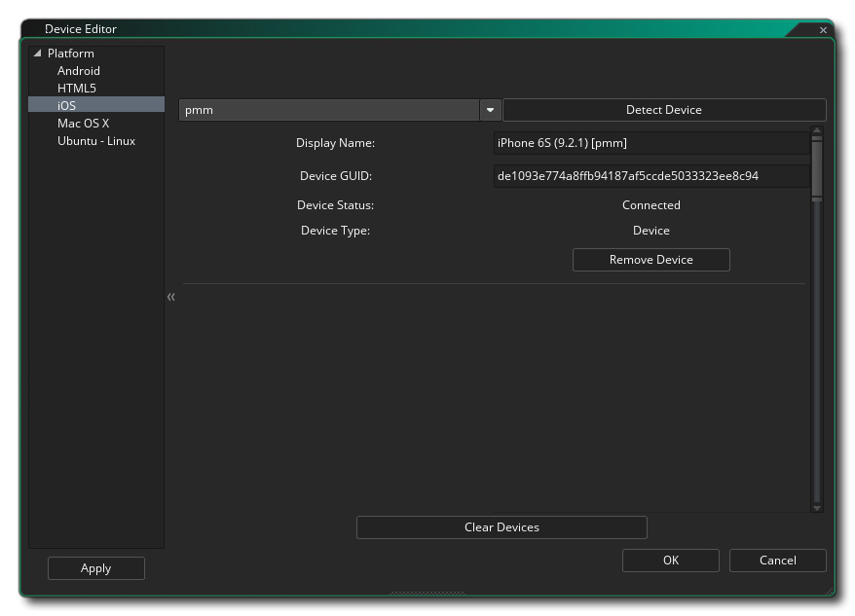Select Android in the platform list
Image resolution: width=855 pixels, height=616 pixels.
(x=78, y=71)
